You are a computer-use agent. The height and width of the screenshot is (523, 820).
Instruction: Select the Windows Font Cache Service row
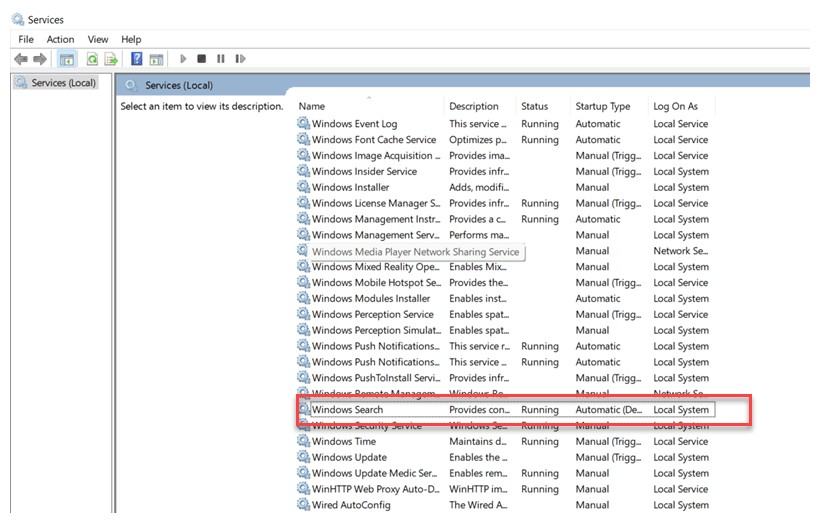505,140
